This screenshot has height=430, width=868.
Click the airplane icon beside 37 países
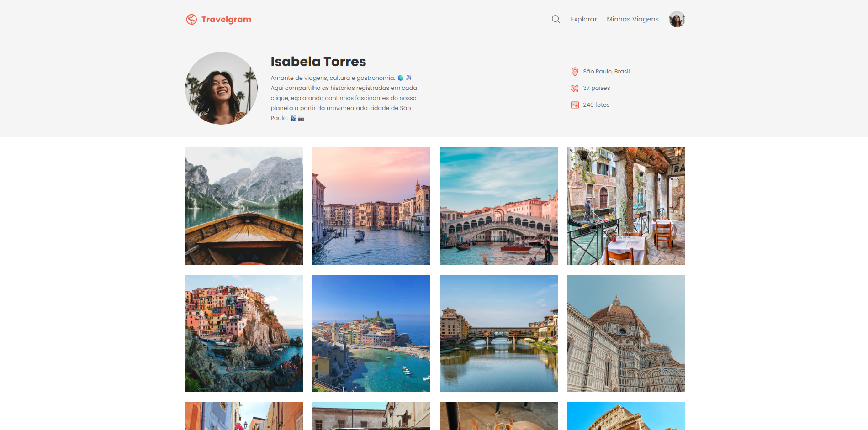[x=575, y=88]
